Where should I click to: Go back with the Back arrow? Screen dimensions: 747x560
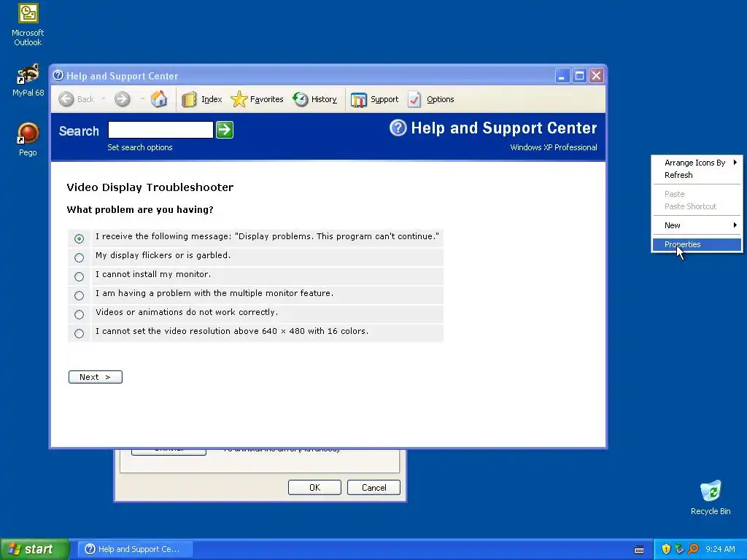point(66,99)
